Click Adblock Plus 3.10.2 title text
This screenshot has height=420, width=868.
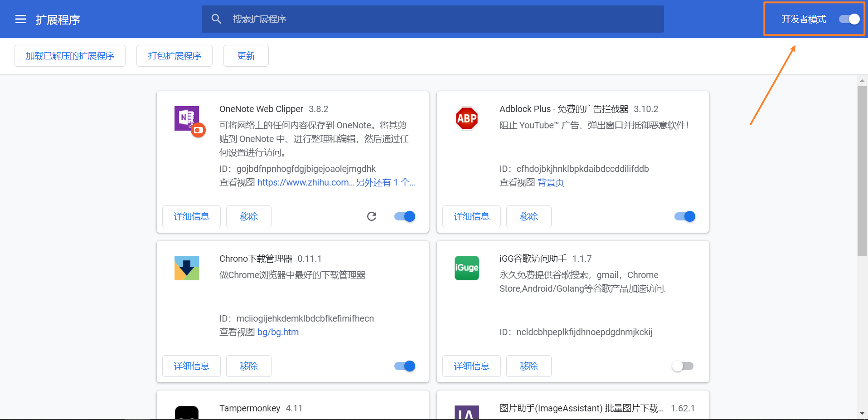(x=579, y=109)
